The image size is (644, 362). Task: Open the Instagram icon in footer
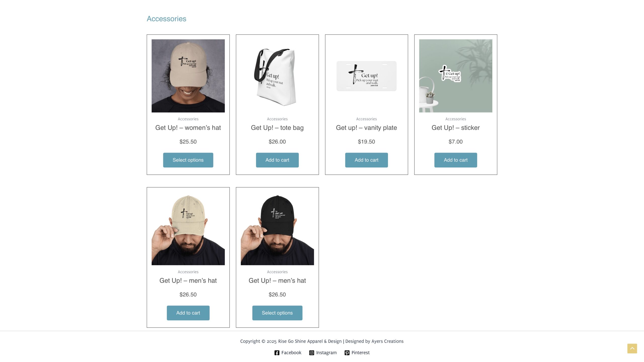(x=311, y=353)
